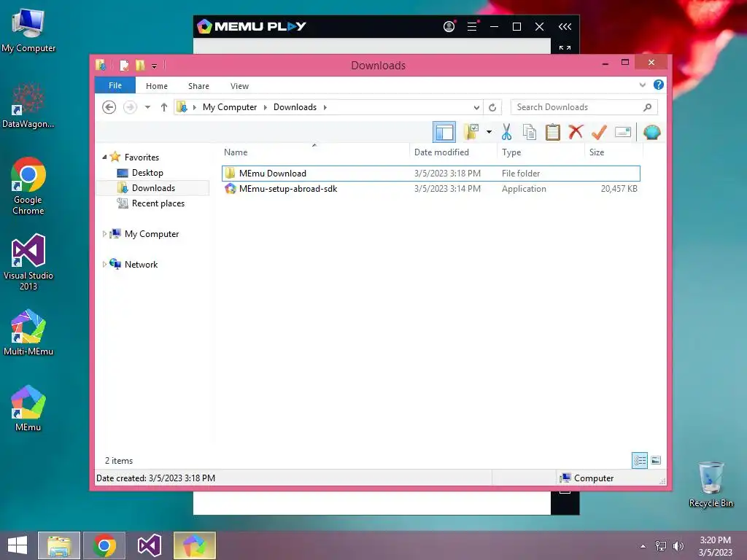Select Multi-MEmu desktop shortcut
747x560 pixels.
point(28,332)
